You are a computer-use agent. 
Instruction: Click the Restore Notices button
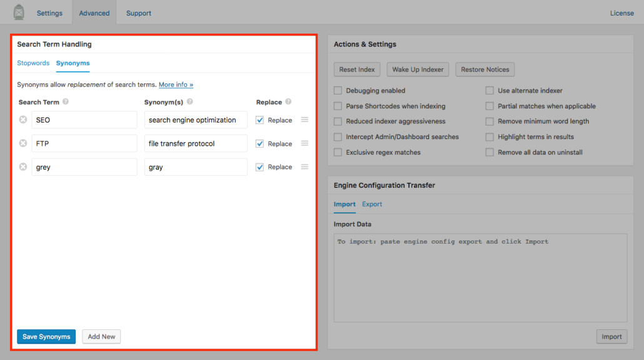pos(485,69)
